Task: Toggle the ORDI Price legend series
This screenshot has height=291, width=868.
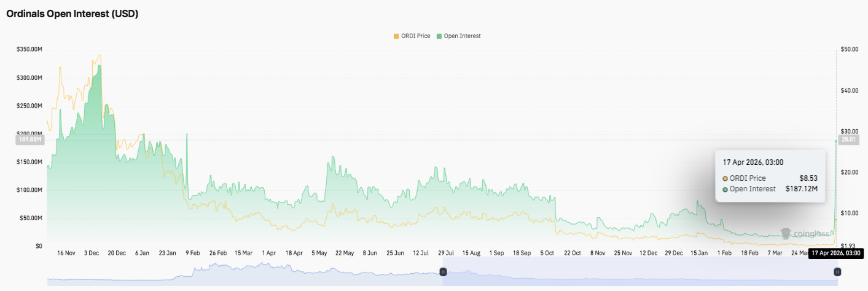Action: point(415,36)
